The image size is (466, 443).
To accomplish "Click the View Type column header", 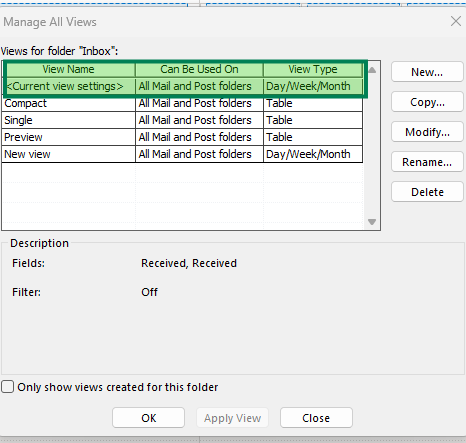I will tap(313, 69).
